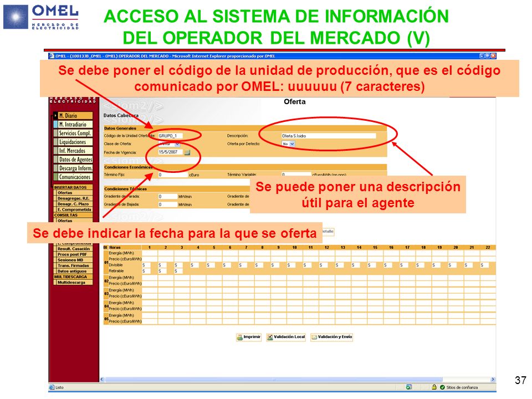Click the status bar icon left of the padlock
532x399 pixels.
click(409, 387)
